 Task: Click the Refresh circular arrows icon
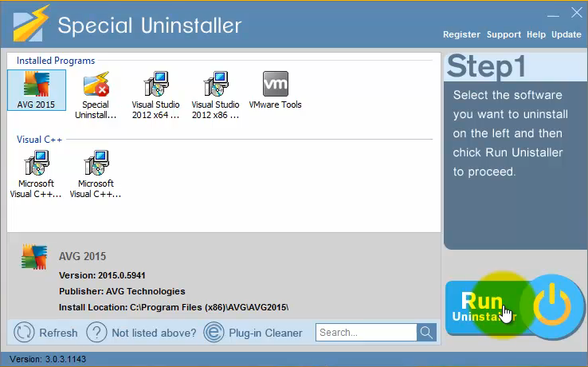coord(24,333)
